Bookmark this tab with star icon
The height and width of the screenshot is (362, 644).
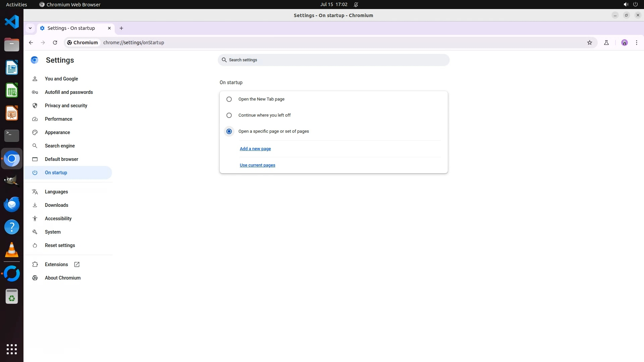(589, 43)
